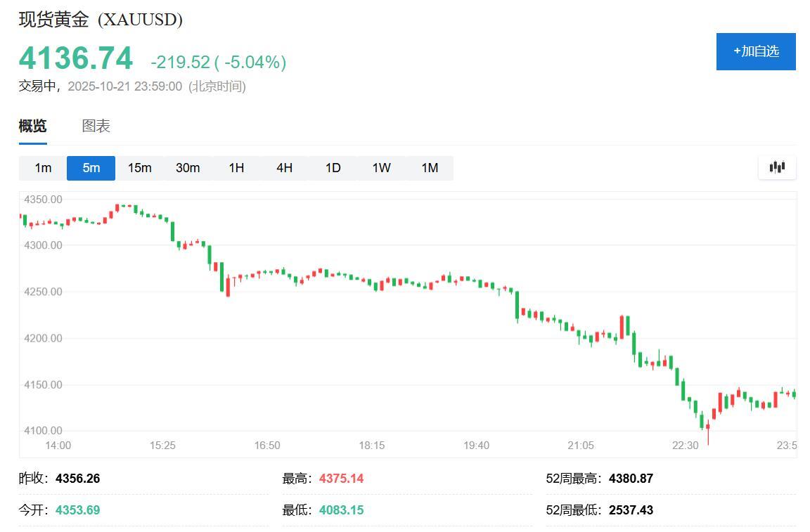Switch to the 概览 tab
Image resolution: width=810 pixels, height=532 pixels.
[x=32, y=126]
